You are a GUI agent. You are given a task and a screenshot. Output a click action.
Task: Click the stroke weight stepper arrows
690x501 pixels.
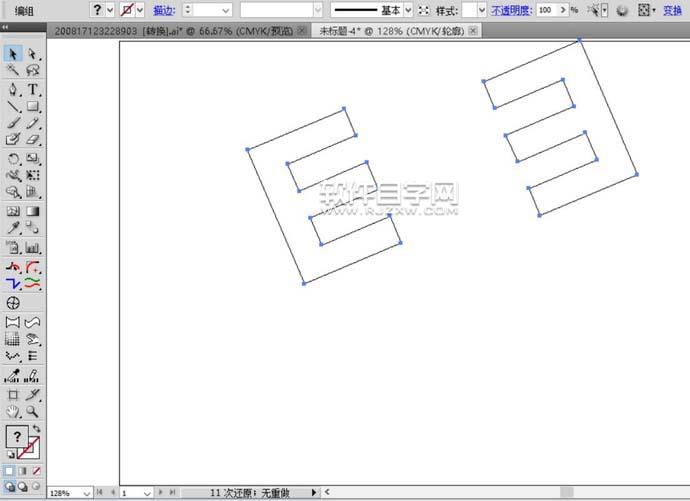188,10
